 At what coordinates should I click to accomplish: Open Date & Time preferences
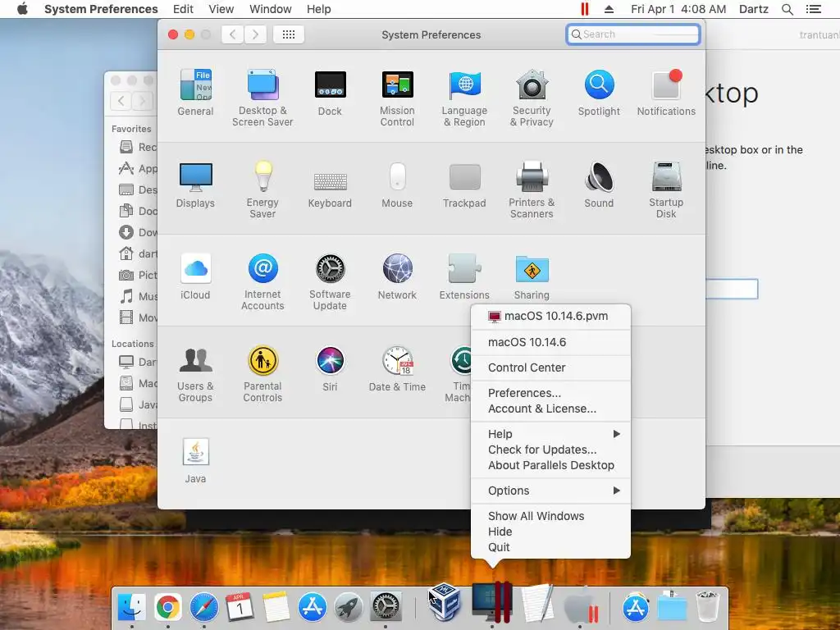click(x=397, y=368)
